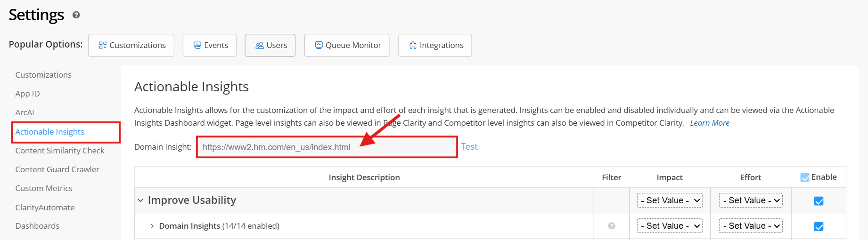The image size is (868, 240).
Task: Uncheck the Improve Usability enable checkbox
Action: (819, 201)
